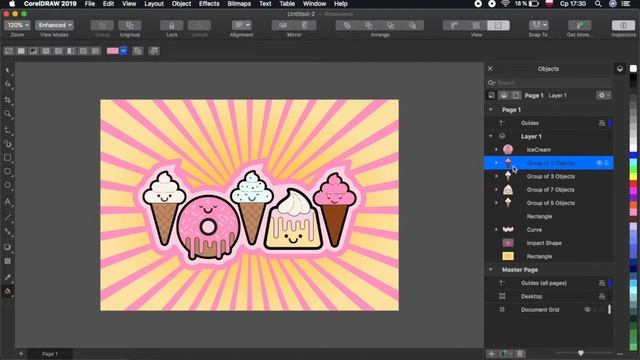
Task: Open the Object menu
Action: click(x=181, y=4)
